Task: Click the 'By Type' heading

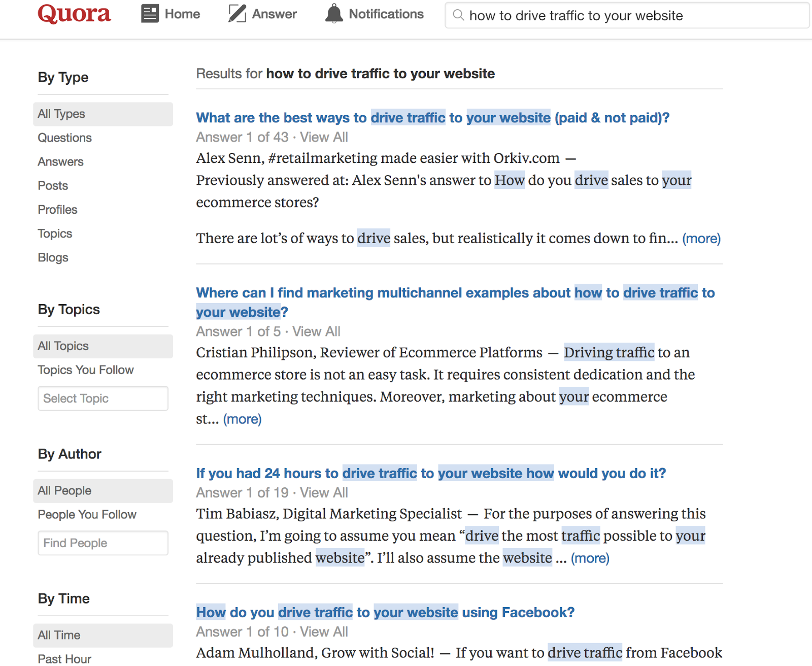Action: pos(63,77)
